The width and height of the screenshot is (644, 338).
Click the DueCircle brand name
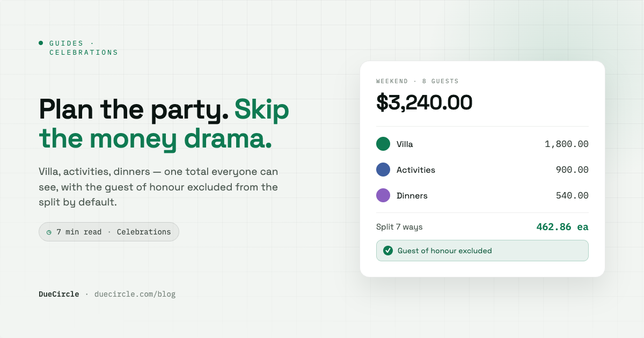click(x=59, y=294)
